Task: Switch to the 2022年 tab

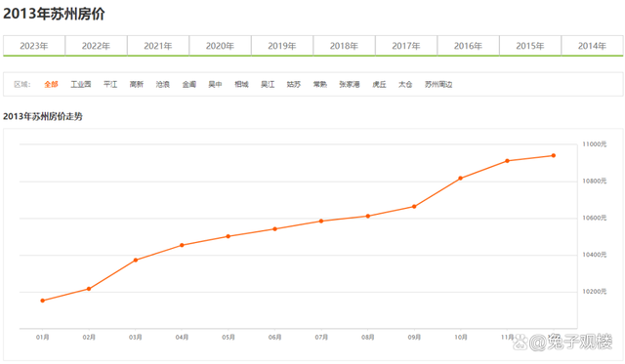Action: (x=96, y=46)
